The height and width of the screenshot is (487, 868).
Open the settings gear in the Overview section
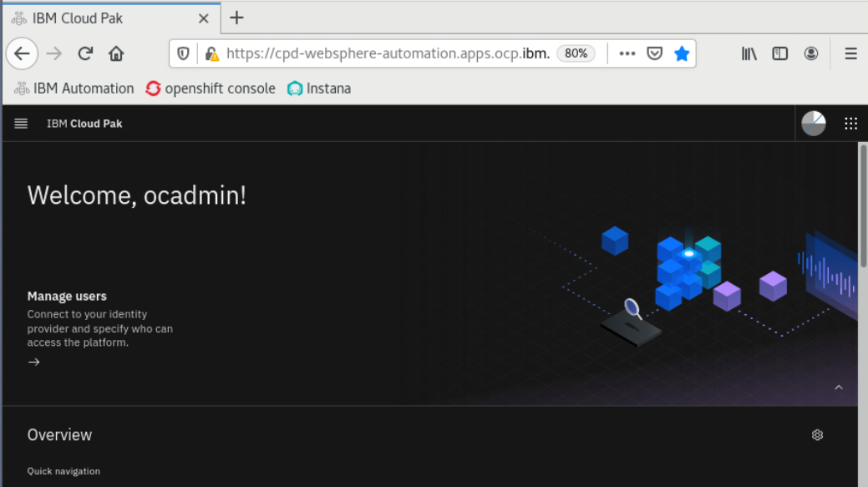[x=817, y=434]
